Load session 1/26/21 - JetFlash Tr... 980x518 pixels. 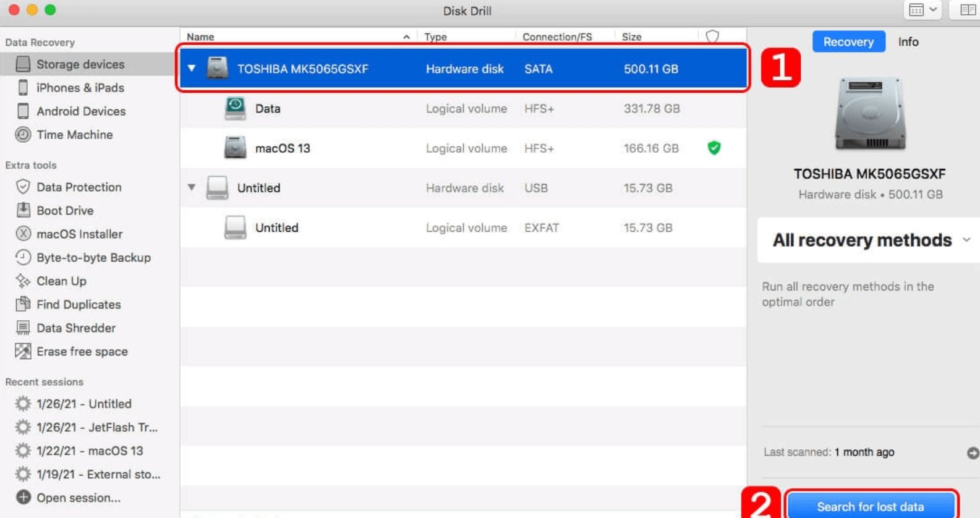(96, 428)
